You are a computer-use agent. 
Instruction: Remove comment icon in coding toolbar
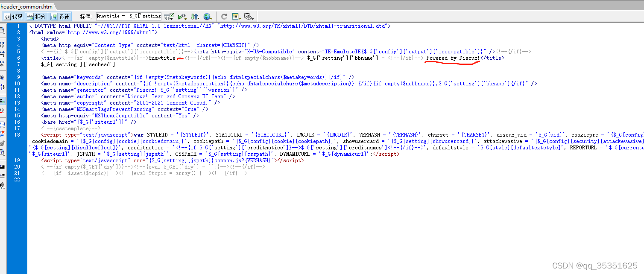coord(2,133)
